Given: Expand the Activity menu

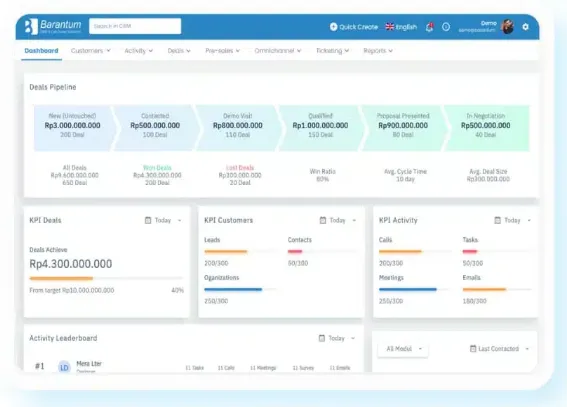Looking at the screenshot, I should 138,51.
